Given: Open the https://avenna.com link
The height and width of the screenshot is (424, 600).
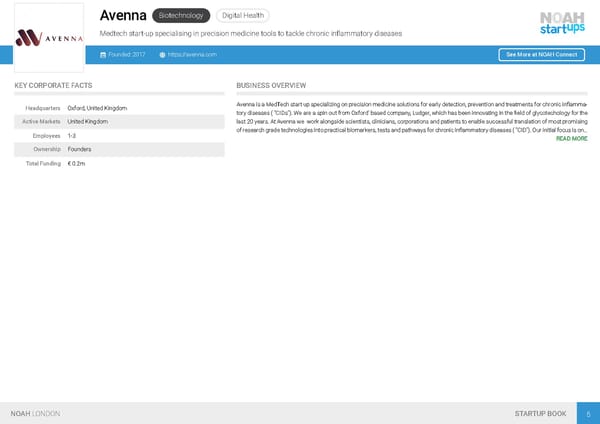Looking at the screenshot, I should pos(192,54).
